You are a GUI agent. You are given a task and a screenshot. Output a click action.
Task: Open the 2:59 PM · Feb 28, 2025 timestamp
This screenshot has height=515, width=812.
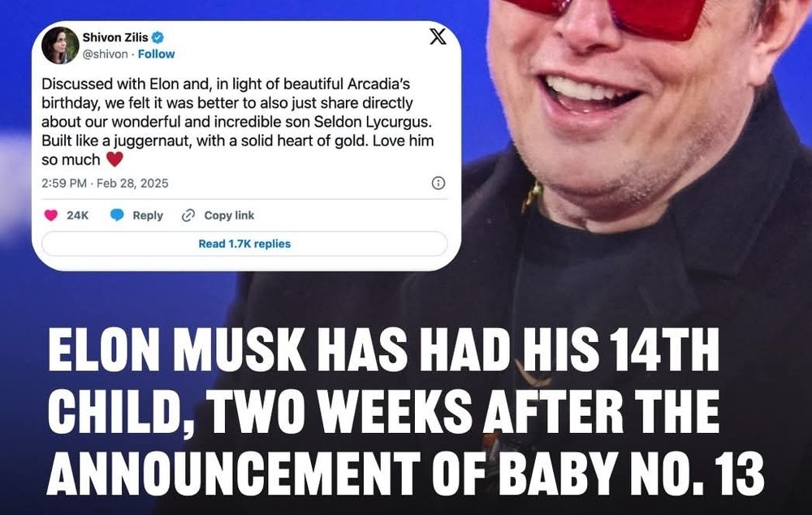click(x=105, y=183)
